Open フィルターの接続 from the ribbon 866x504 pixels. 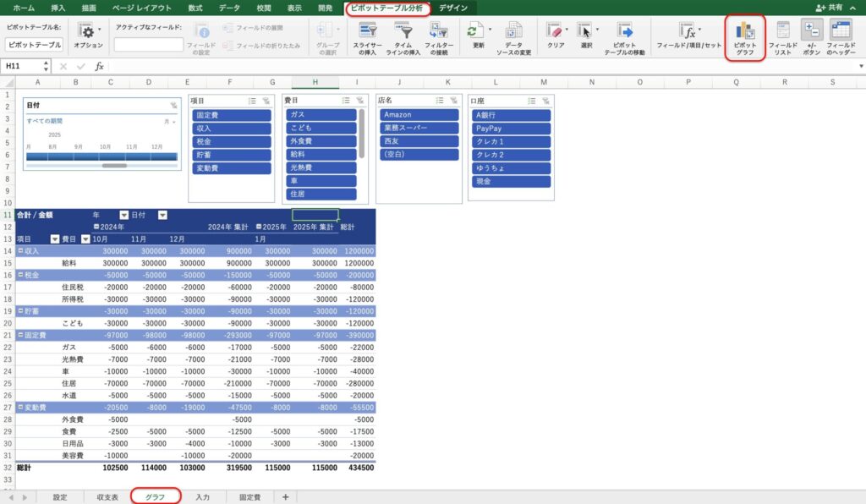coord(439,37)
